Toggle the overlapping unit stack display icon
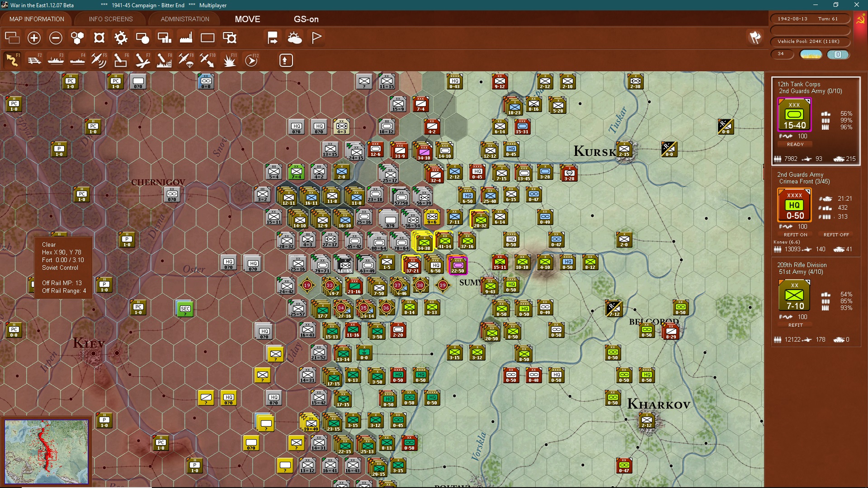This screenshot has width=868, height=488. 12,38
